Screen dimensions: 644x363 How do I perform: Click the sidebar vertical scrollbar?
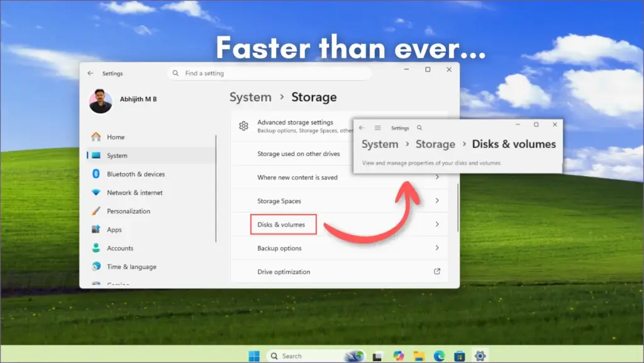216,189
